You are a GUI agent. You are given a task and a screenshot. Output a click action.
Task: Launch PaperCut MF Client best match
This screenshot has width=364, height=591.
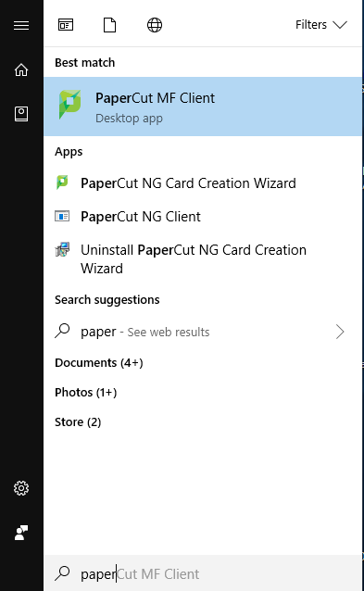203,107
